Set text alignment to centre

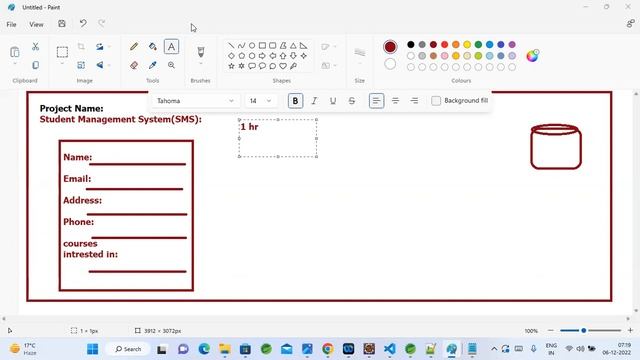coord(395,101)
